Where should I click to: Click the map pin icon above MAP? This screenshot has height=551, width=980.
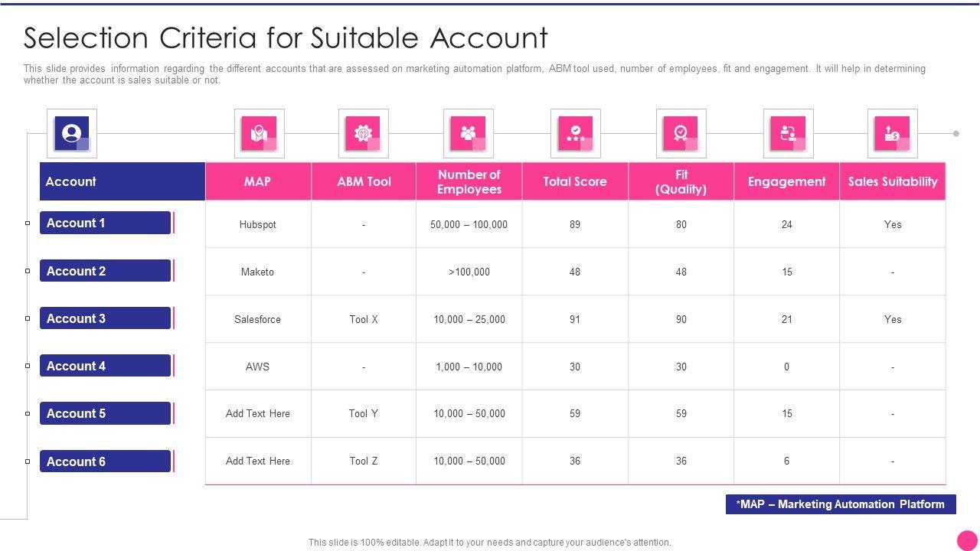coord(259,133)
